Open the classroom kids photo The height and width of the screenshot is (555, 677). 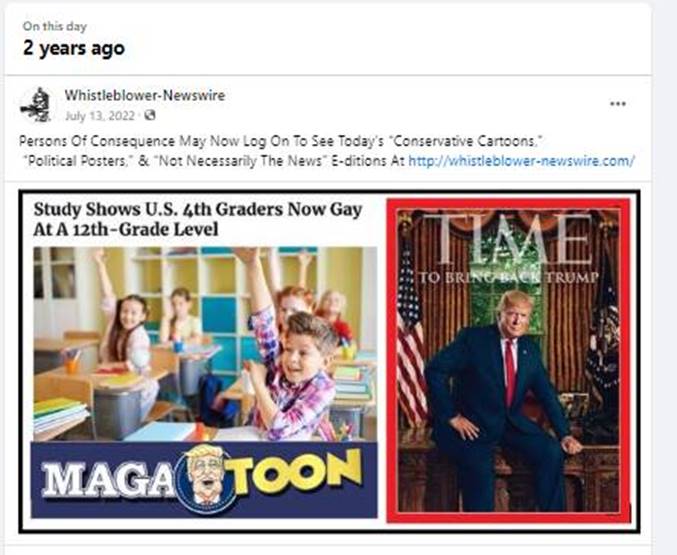[205, 344]
